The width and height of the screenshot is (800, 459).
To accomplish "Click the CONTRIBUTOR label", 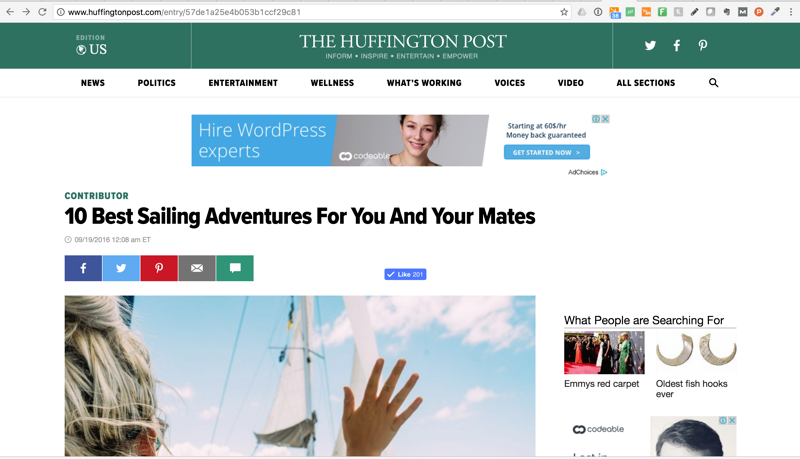I will click(x=96, y=196).
